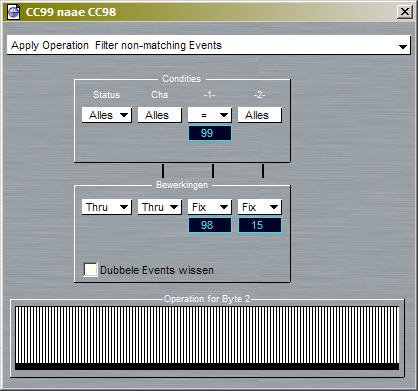Viewport: 418px width, 391px height.
Task: Click the Operation for Byte 2 graph
Action: 207,338
